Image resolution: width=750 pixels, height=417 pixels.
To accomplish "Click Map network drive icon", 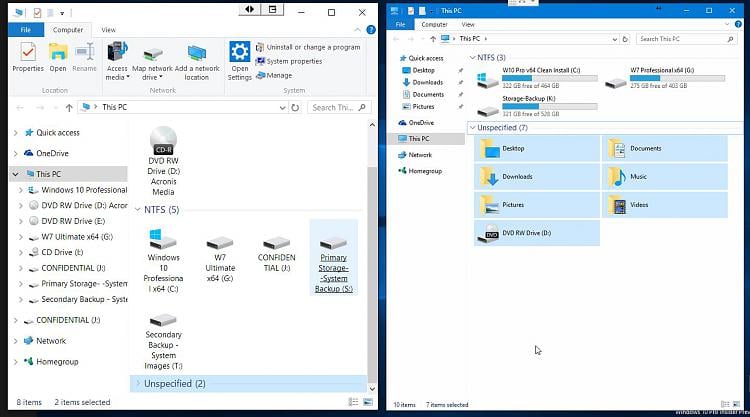I will (x=153, y=53).
